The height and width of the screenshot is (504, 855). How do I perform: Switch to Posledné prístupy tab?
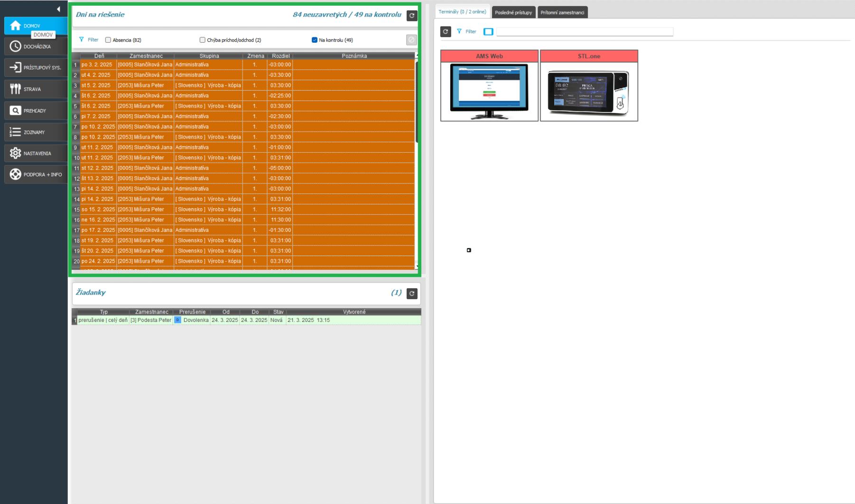pos(513,12)
